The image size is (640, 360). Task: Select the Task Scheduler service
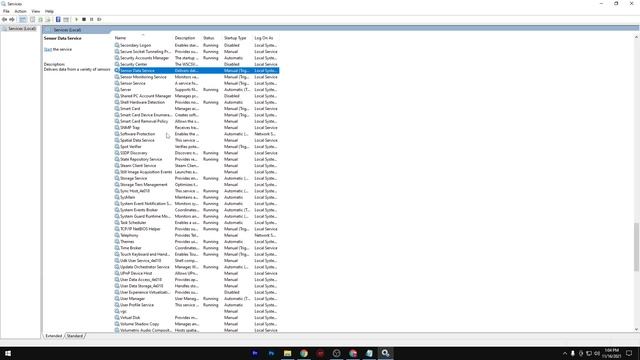[197, 222]
